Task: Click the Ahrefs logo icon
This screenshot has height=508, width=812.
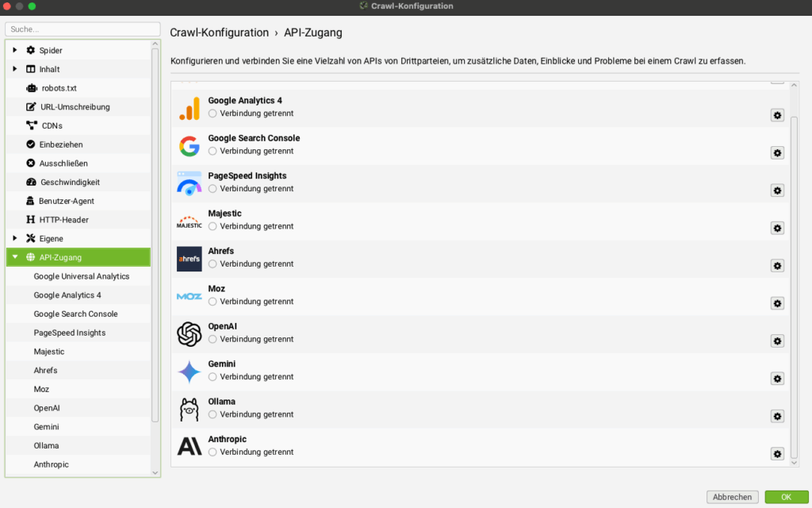Action: tap(189, 259)
